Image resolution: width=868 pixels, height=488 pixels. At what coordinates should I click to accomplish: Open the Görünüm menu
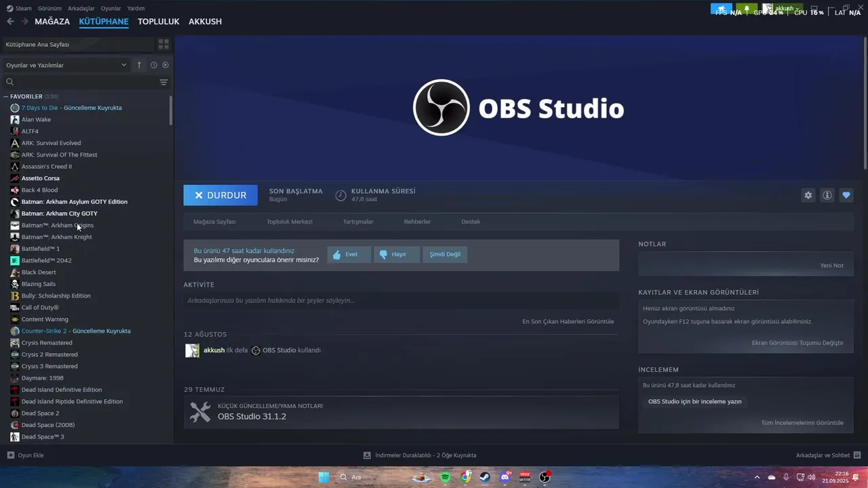pos(50,8)
